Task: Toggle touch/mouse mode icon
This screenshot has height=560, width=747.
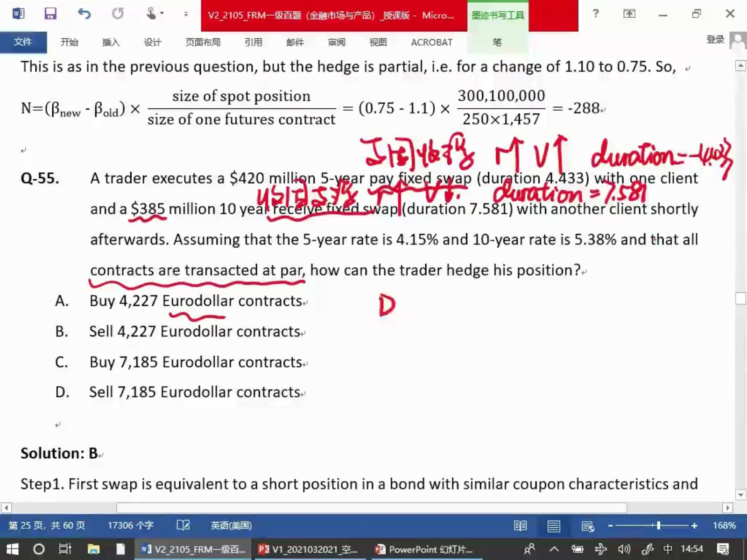Action: pos(152,14)
